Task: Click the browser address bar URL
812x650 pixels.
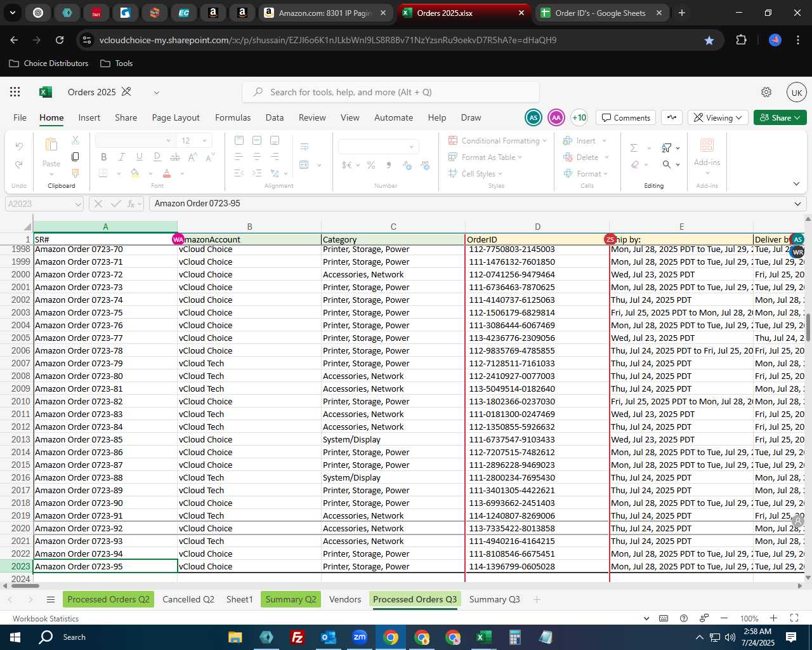Action: (x=328, y=40)
